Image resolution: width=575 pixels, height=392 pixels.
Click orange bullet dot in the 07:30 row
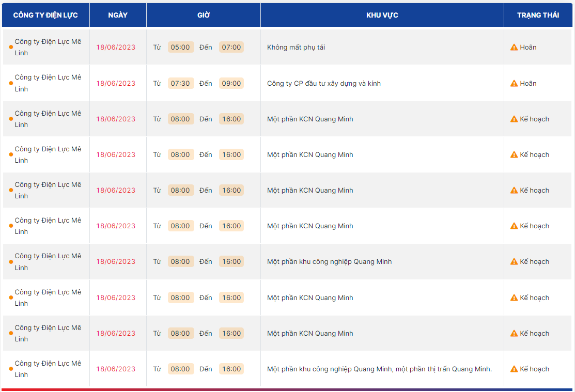[11, 83]
